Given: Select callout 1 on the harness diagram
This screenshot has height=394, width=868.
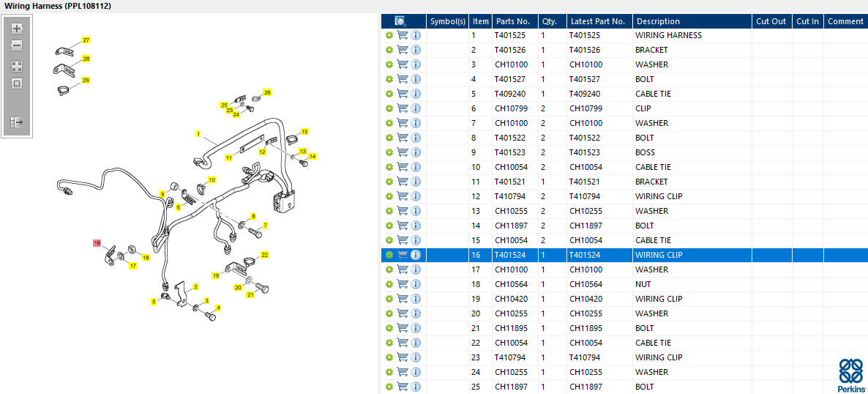Looking at the screenshot, I should tap(198, 134).
